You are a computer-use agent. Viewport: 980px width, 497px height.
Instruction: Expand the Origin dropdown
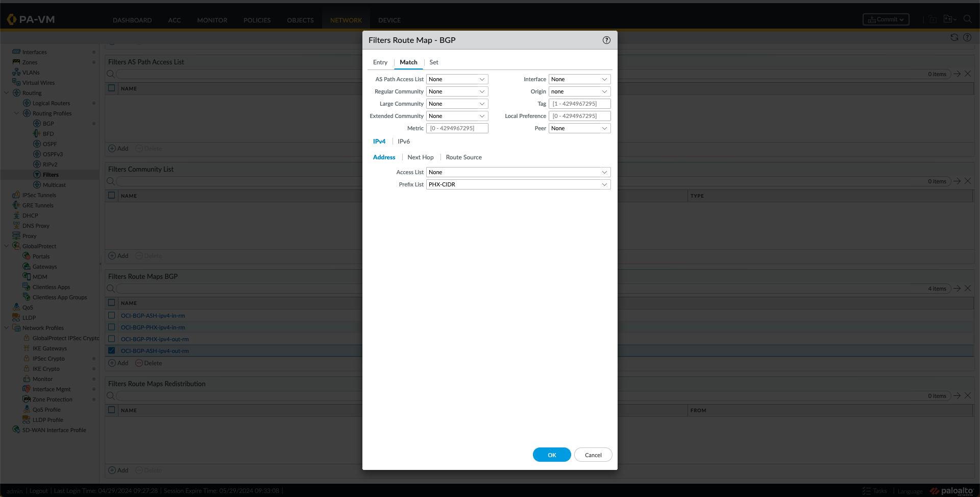click(579, 91)
